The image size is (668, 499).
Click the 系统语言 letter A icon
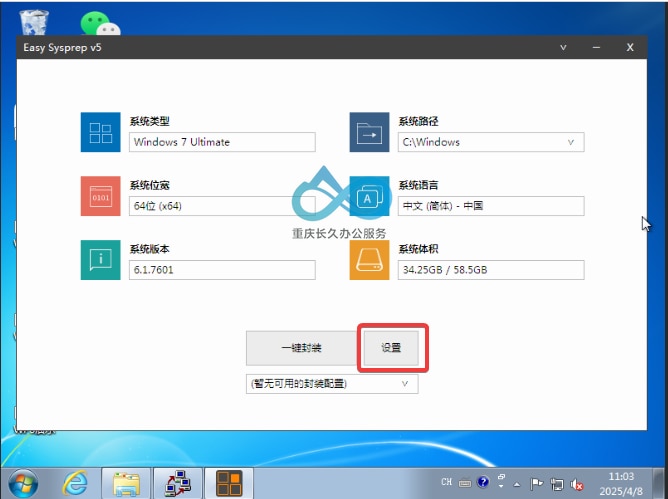[x=369, y=196]
